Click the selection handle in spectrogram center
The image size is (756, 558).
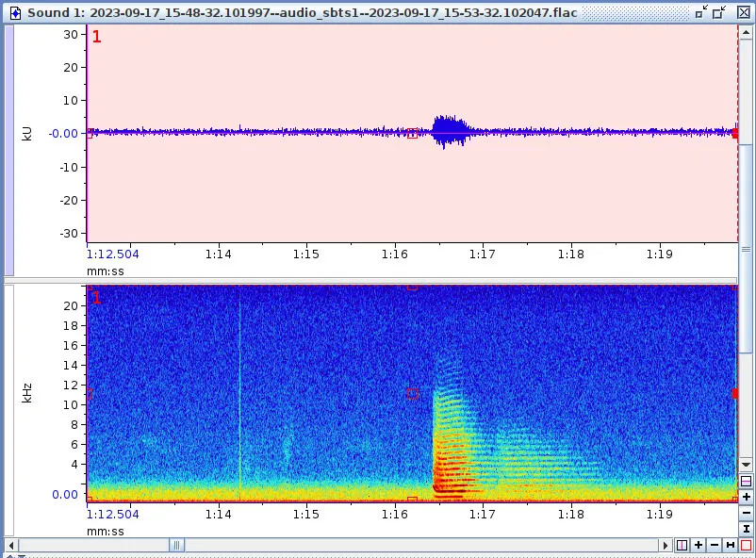pyautogui.click(x=412, y=394)
